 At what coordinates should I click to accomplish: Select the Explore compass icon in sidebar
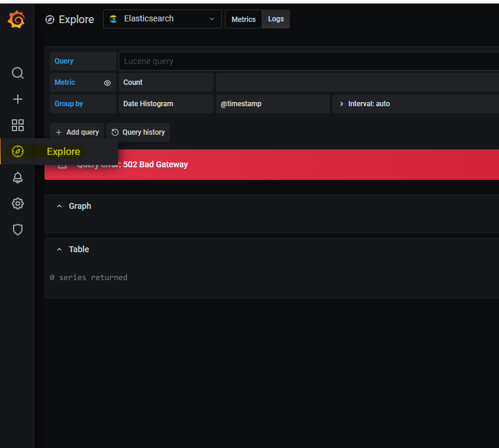click(x=17, y=151)
